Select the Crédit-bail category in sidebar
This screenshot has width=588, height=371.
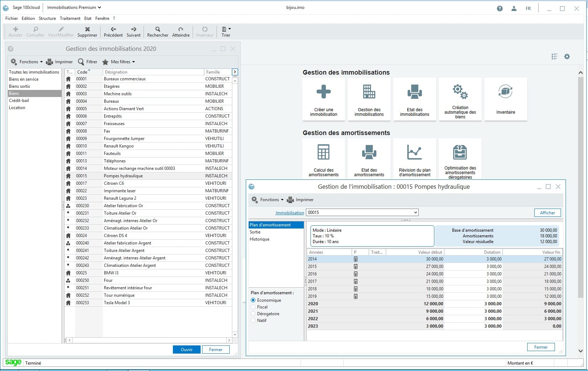pos(19,101)
